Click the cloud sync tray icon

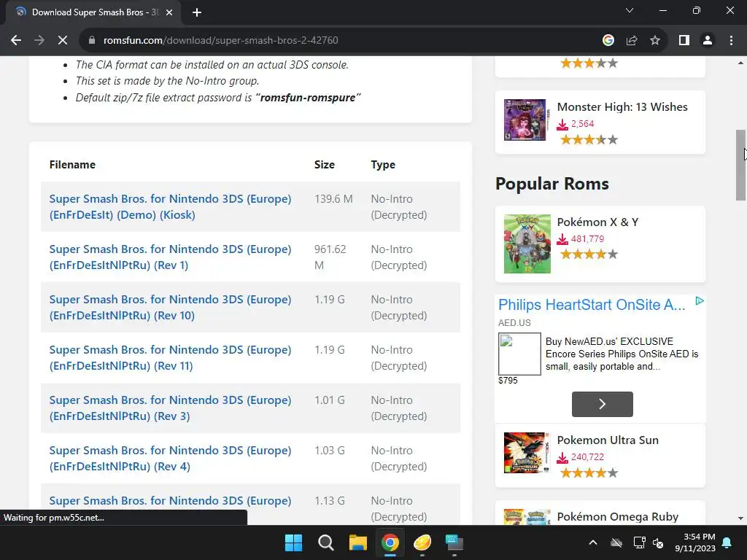point(616,542)
